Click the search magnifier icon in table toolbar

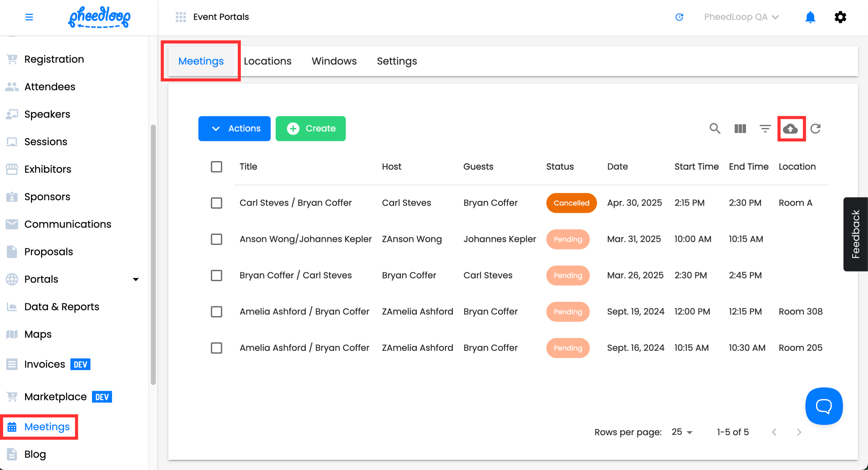[715, 129]
